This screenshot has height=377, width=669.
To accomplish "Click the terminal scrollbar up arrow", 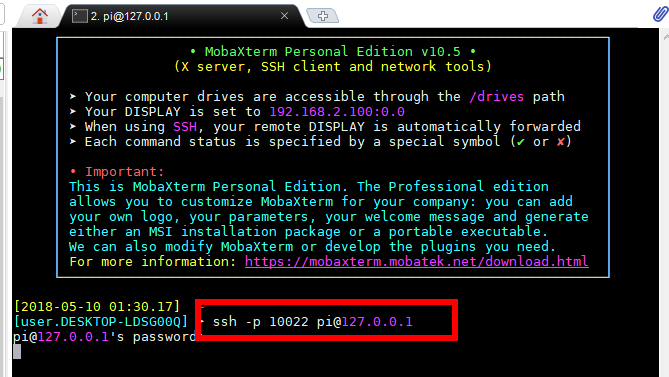I will click(665, 38).
